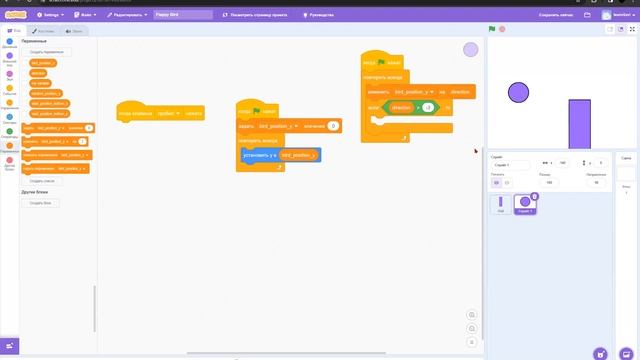
Task: Open the add extension button at the bottom left
Action: [x=9, y=346]
